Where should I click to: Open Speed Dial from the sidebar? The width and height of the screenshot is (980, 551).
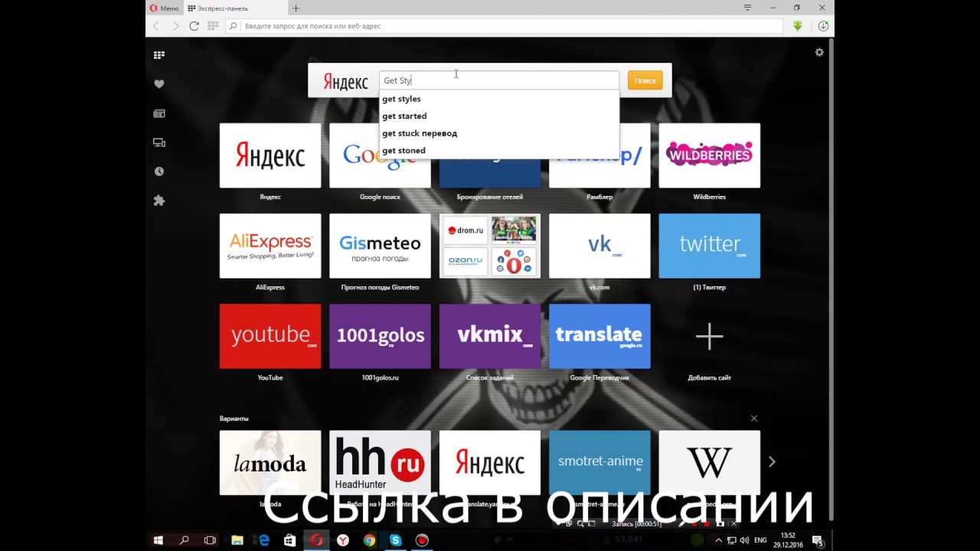pos(159,55)
